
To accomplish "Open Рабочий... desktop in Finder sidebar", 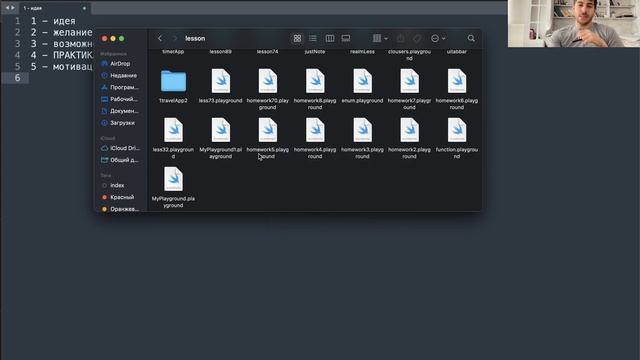I will pos(120,99).
